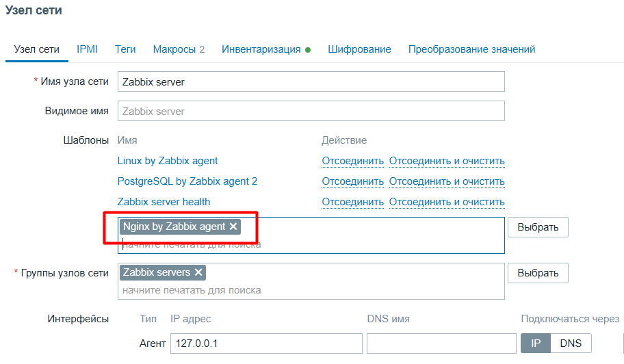Click Отсоединить for Zabbix server health
The height and width of the screenshot is (364, 624).
point(352,202)
